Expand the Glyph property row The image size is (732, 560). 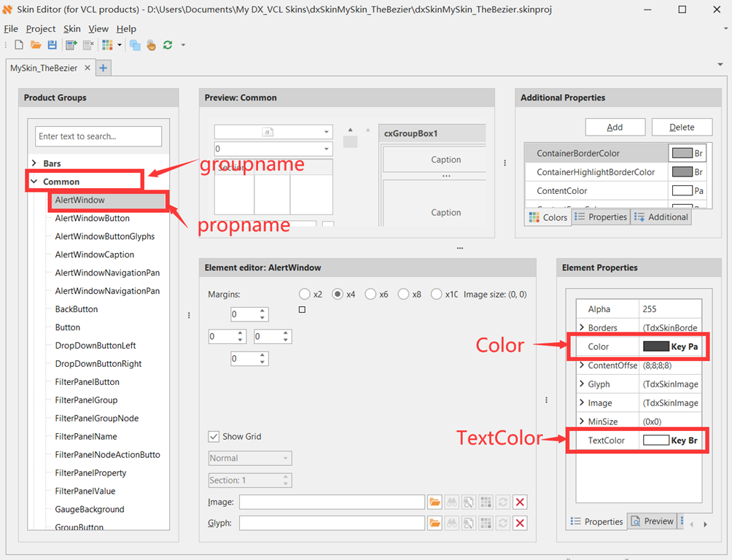coord(582,384)
